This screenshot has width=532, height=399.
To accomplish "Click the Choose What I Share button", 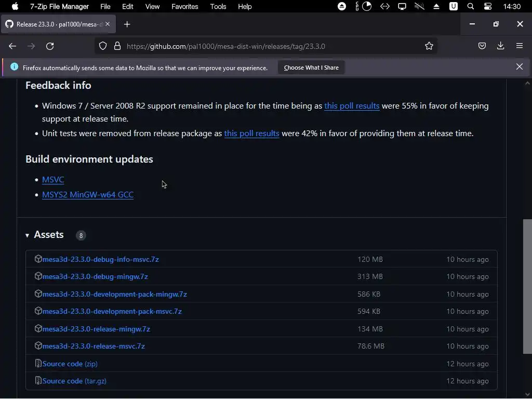I will (311, 68).
